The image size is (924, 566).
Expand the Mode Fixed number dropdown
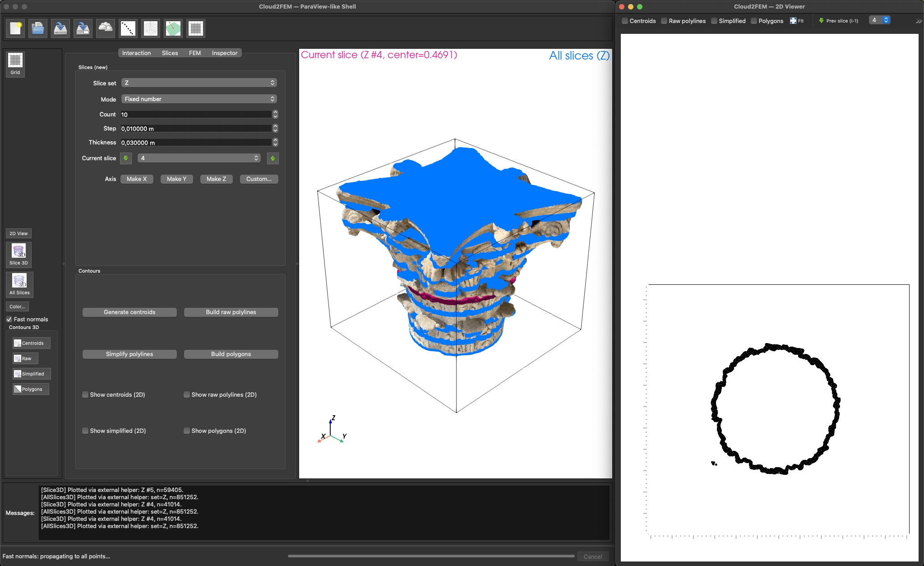click(x=199, y=99)
